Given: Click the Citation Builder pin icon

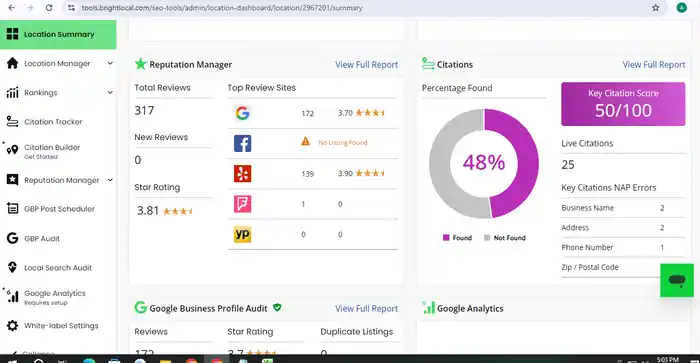Looking at the screenshot, I should coord(12,150).
